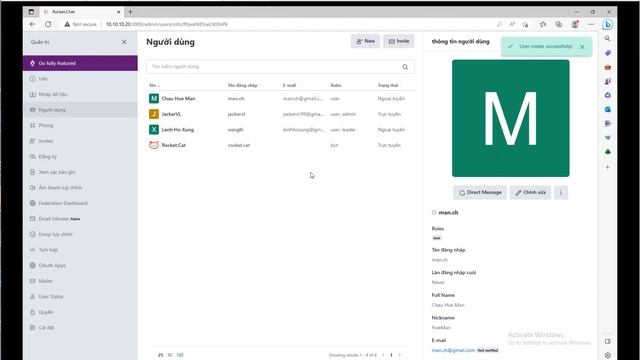640x360 pixels.
Task: Show 50 items per page
Action: click(x=170, y=355)
